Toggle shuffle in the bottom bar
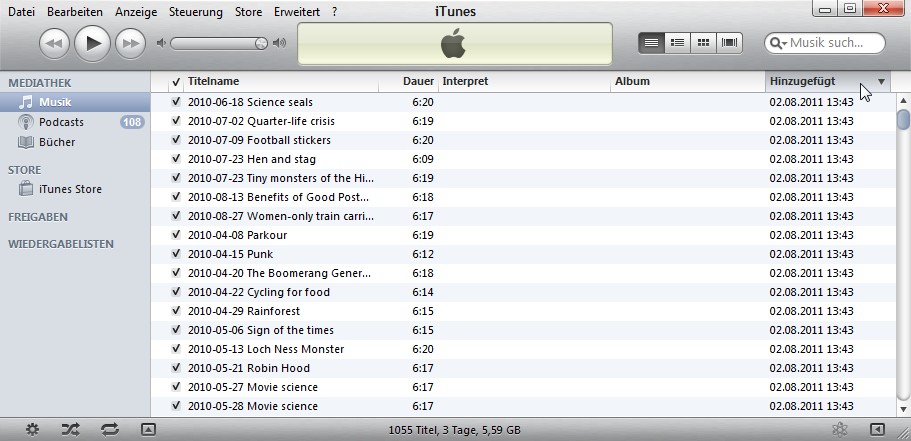Screen dimensions: 911x441 70,430
